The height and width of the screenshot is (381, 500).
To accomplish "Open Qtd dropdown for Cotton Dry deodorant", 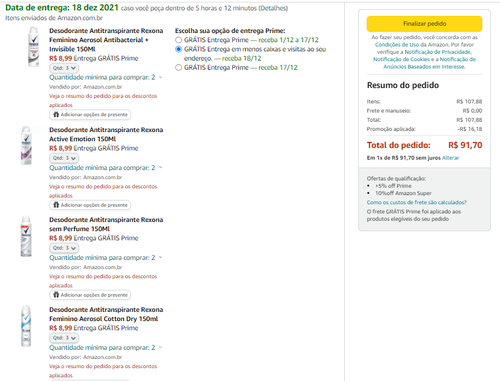I will tap(64, 338).
